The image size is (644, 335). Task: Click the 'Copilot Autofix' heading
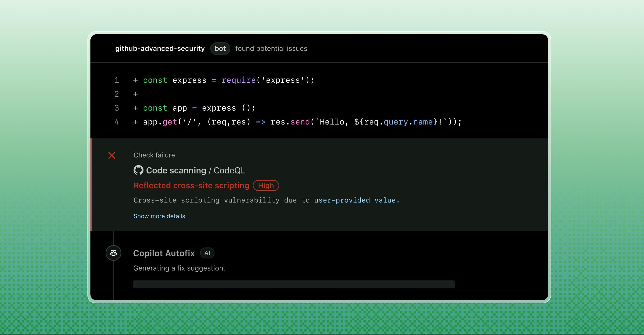coord(164,253)
